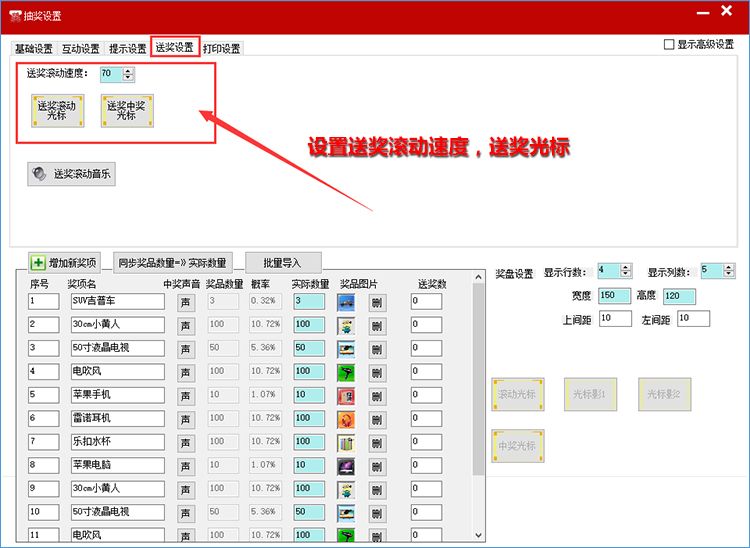Click the 雷诺耳机 headphone prize picture

pyautogui.click(x=345, y=418)
